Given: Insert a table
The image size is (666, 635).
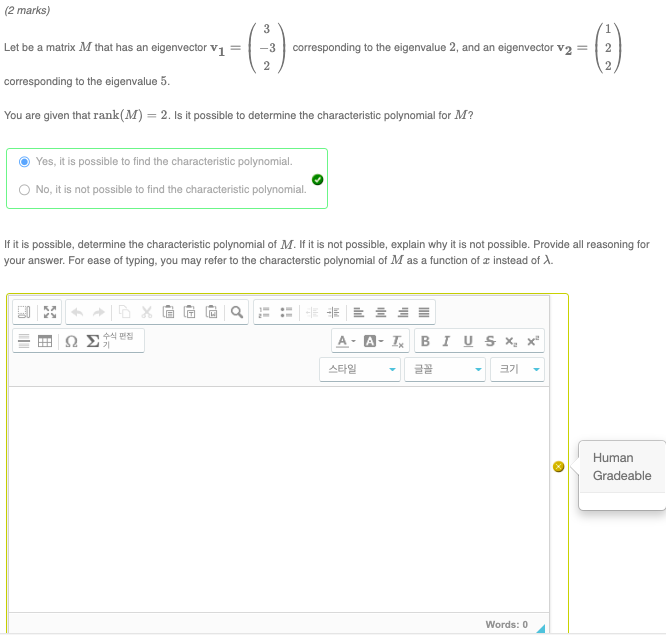Looking at the screenshot, I should (45, 341).
